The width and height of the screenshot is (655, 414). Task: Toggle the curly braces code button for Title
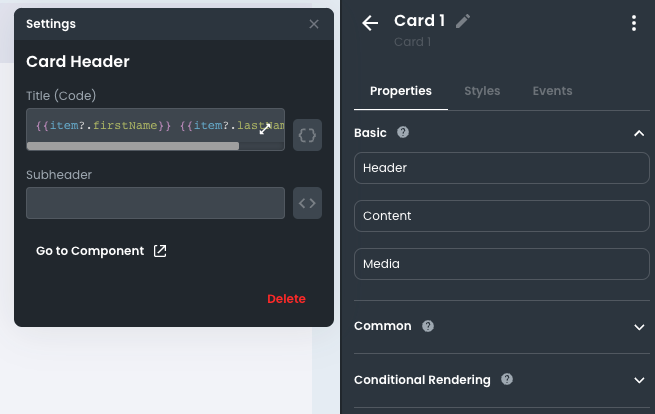pyautogui.click(x=308, y=135)
